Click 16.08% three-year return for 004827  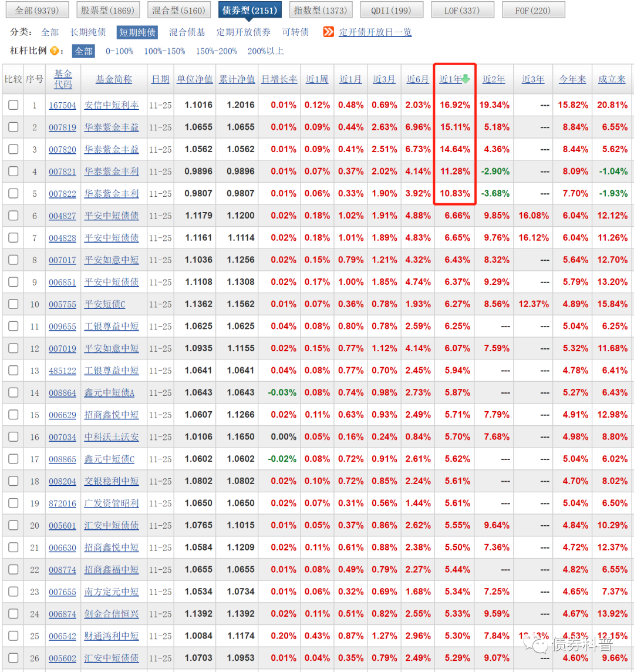[x=534, y=216]
